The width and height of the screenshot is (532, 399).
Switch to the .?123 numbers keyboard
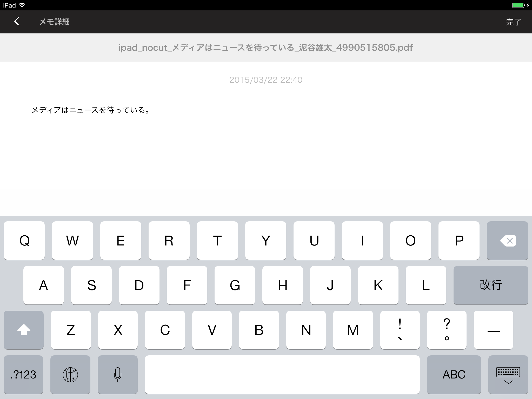(x=23, y=375)
